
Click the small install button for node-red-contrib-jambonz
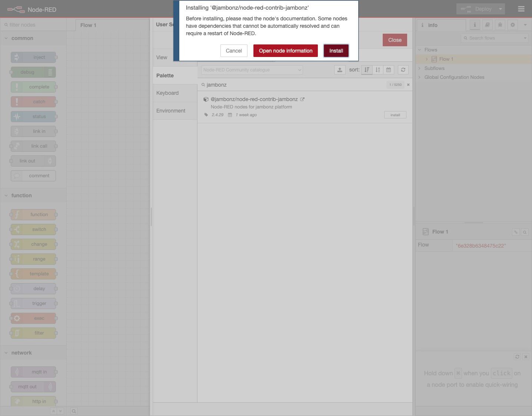pos(395,115)
